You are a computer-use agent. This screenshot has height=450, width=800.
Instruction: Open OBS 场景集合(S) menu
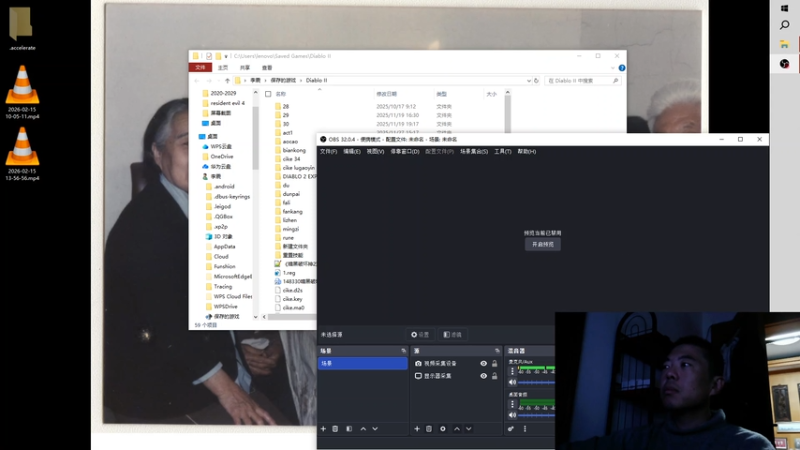(474, 152)
